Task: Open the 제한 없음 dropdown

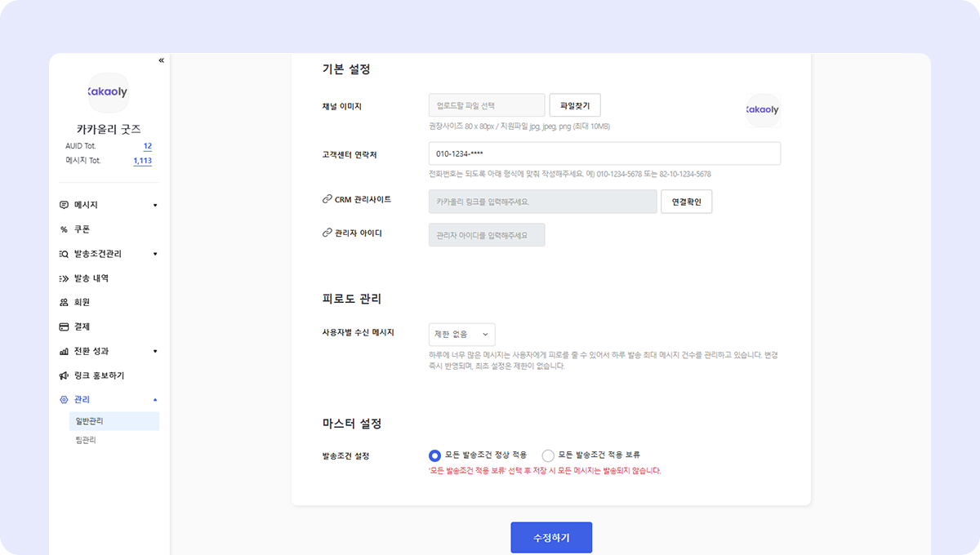Action: (461, 334)
